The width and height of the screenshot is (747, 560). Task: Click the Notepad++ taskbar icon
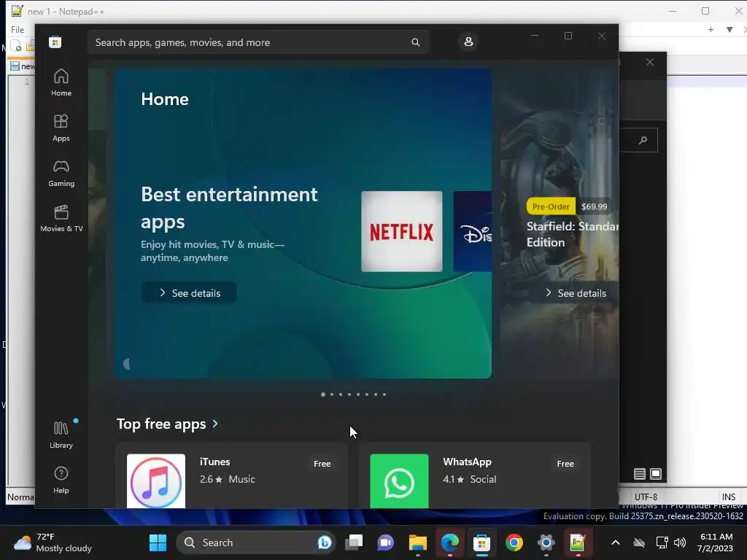(x=578, y=542)
